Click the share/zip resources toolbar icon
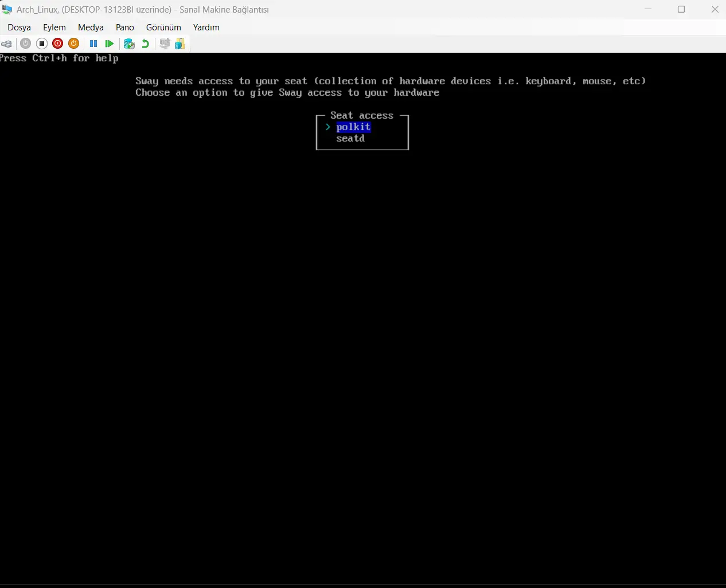726x588 pixels. coord(180,44)
